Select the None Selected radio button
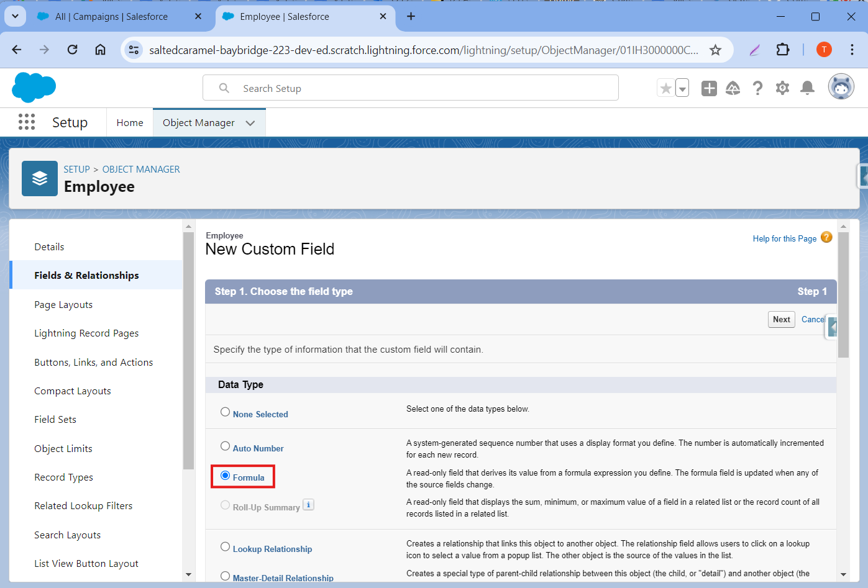Image resolution: width=868 pixels, height=588 pixels. click(x=225, y=412)
